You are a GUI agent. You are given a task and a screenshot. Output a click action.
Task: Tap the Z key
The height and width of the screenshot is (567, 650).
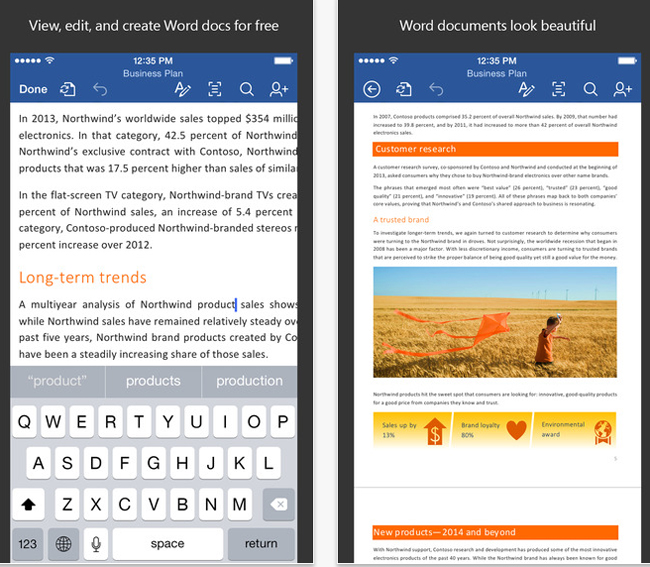[67, 504]
